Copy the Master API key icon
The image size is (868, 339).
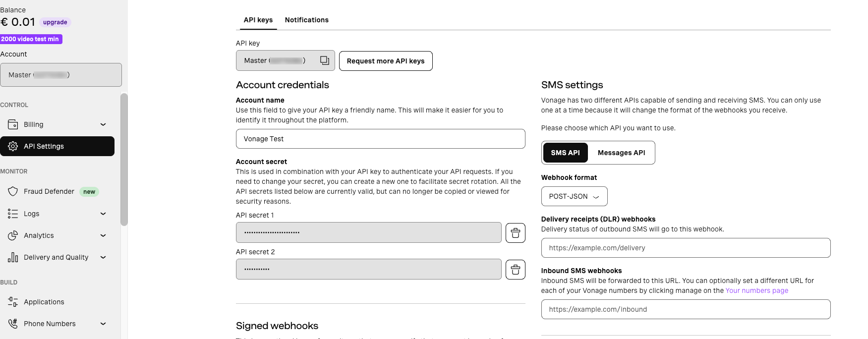click(325, 60)
